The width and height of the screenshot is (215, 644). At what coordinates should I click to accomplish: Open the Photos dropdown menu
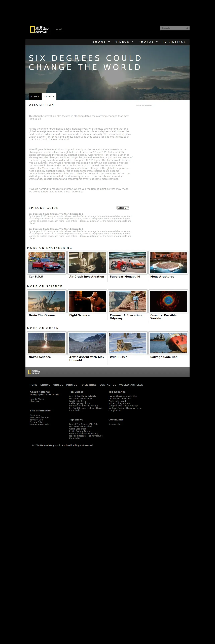(x=148, y=42)
